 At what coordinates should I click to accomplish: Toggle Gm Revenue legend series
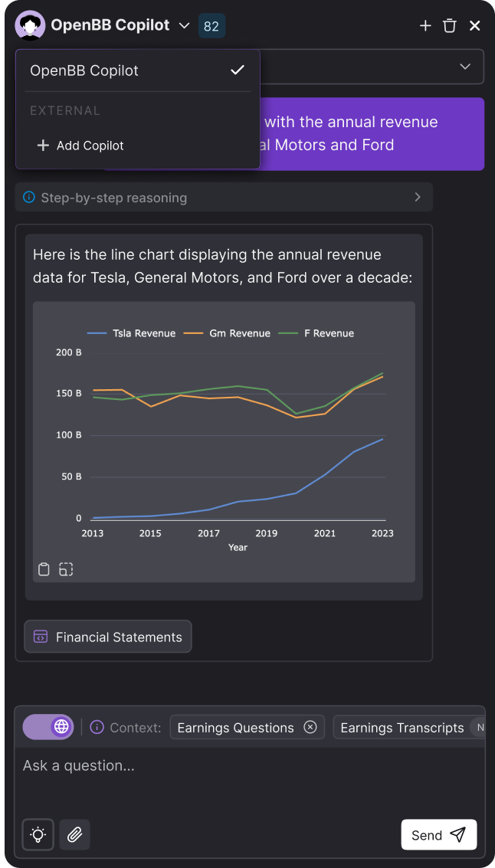click(x=228, y=333)
